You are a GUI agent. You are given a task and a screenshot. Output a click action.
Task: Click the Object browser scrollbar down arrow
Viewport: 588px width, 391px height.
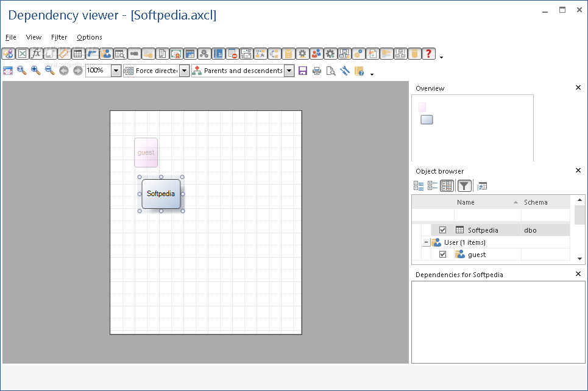579,259
